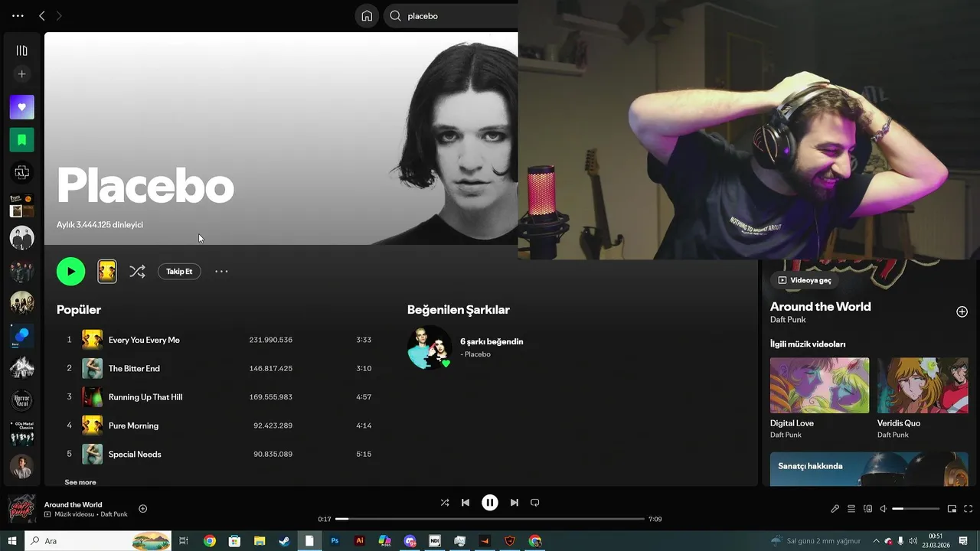Open Google Chrome from the taskbar
Image resolution: width=980 pixels, height=551 pixels.
[x=210, y=541]
